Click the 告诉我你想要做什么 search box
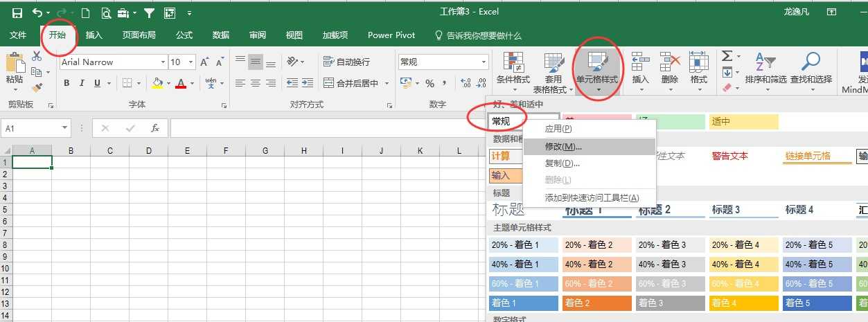 477,35
